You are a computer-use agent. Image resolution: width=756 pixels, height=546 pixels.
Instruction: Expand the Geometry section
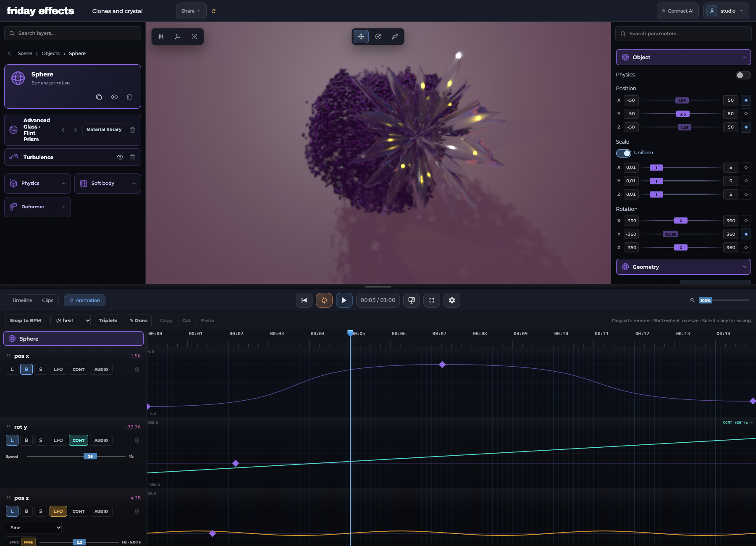tap(683, 267)
